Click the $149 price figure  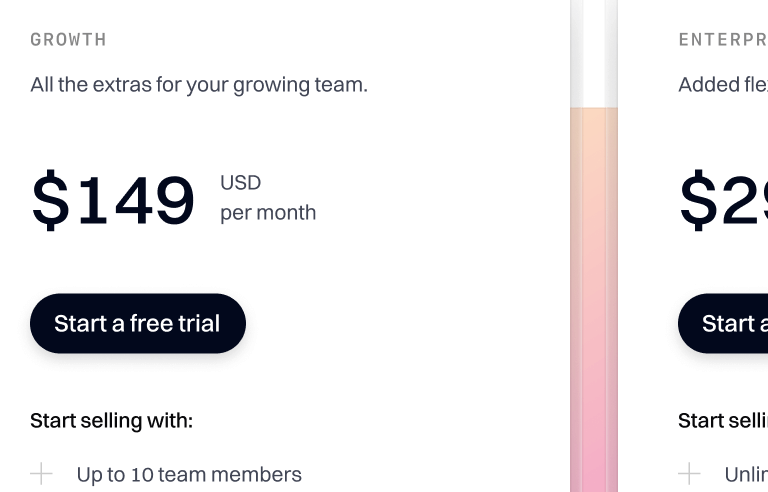pos(113,200)
